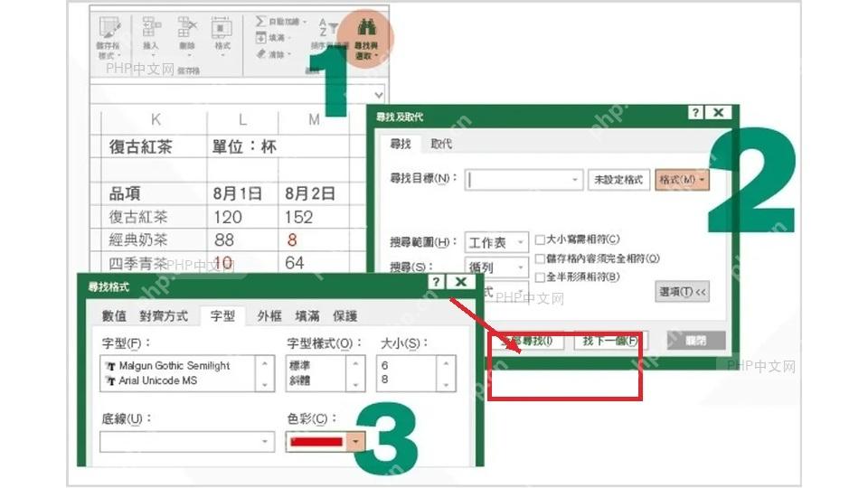This screenshot has width=868, height=488.
Task: Click the cell with value 88
Action: [242, 239]
